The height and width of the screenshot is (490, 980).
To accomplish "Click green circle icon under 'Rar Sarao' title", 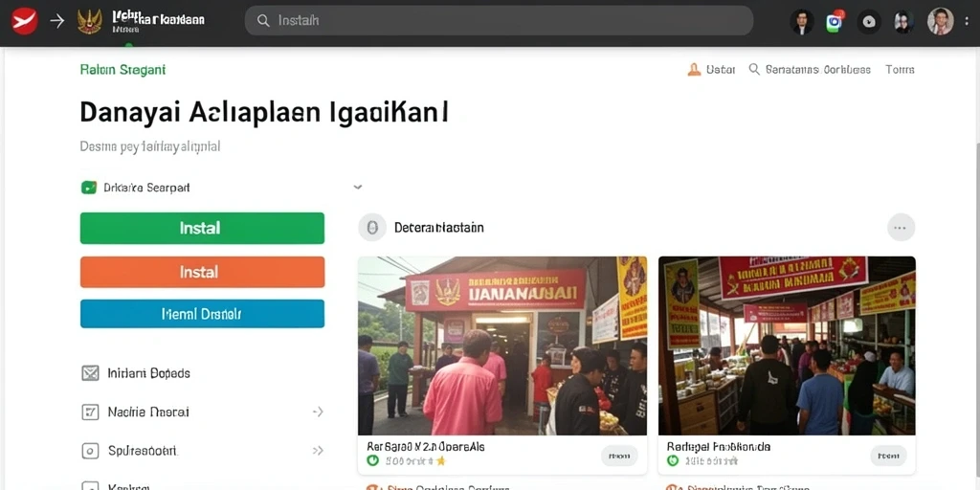I will coord(373,461).
